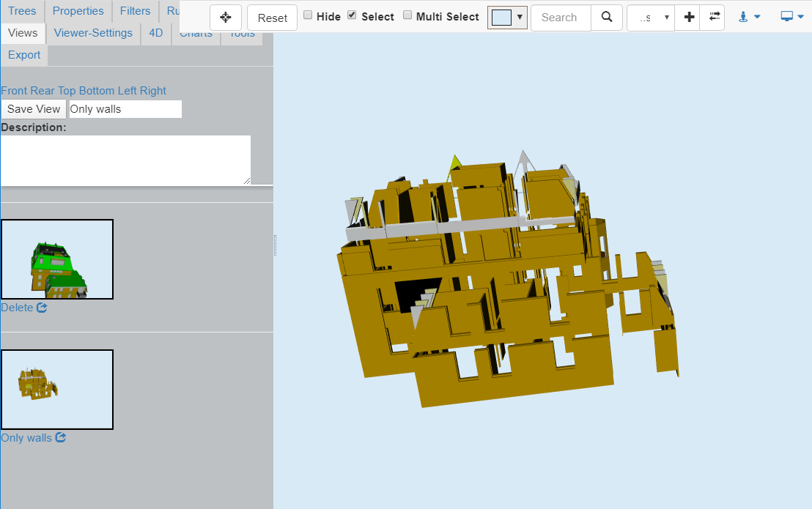Activate first-person walkthrough person icon
The height and width of the screenshot is (509, 812).
click(745, 16)
